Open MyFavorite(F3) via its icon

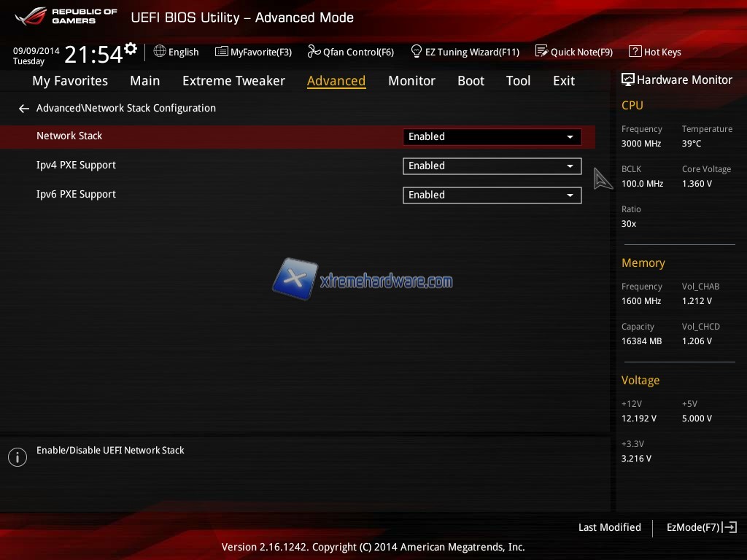click(222, 52)
